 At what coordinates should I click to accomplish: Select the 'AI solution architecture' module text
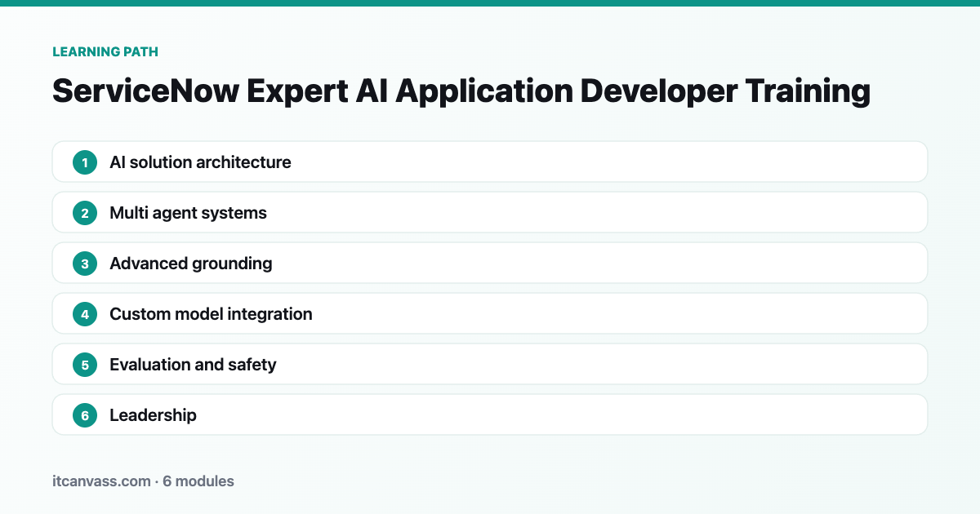(200, 162)
